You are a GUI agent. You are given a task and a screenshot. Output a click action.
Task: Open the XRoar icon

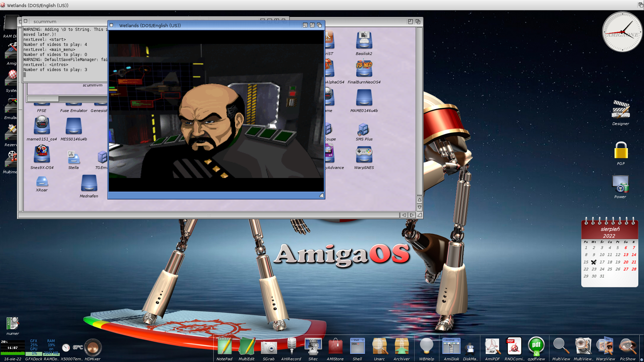pyautogui.click(x=42, y=181)
